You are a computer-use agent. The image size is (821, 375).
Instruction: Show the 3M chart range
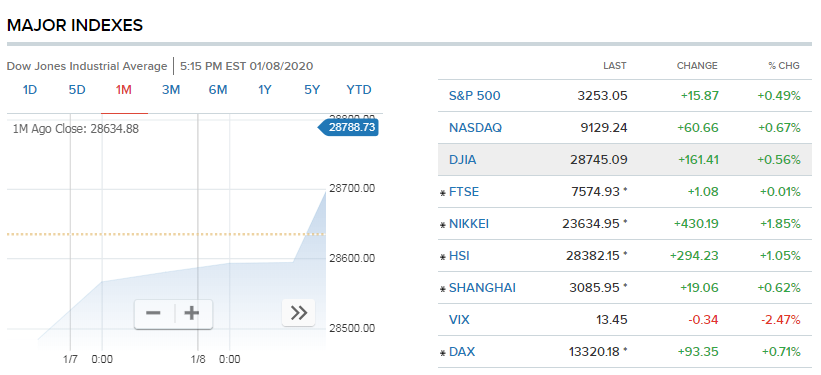click(171, 90)
